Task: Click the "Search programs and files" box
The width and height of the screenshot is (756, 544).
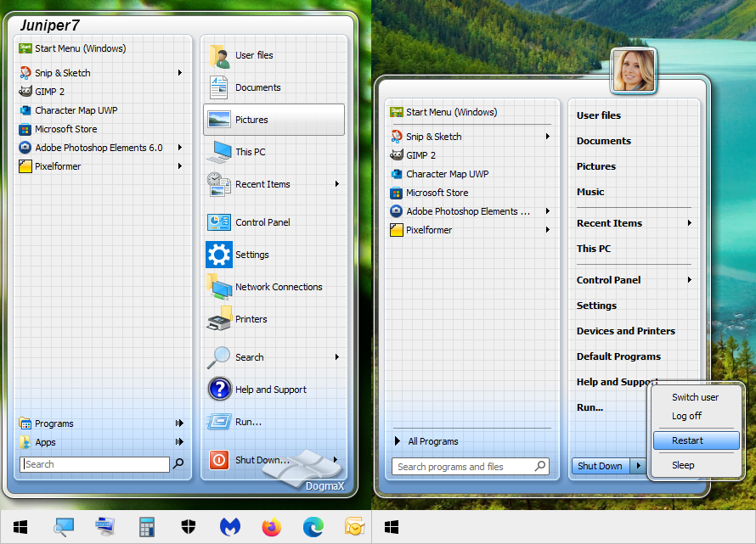Action: pyautogui.click(x=463, y=467)
